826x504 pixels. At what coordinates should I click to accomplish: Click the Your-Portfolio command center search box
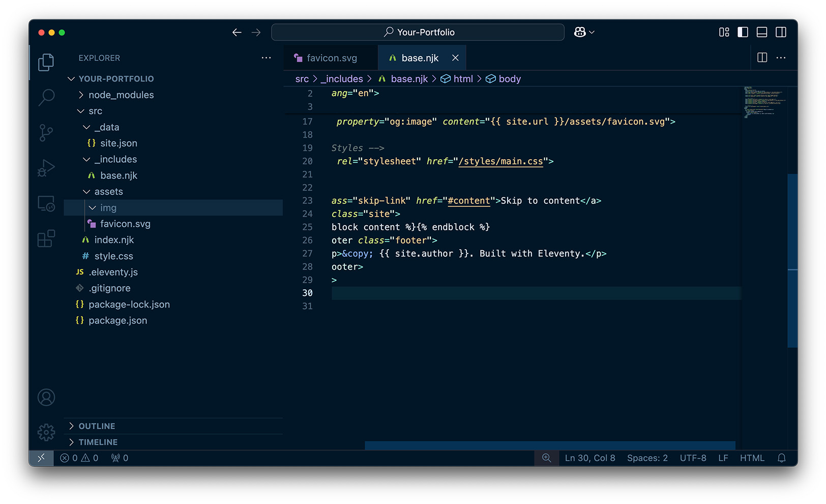[x=418, y=32]
